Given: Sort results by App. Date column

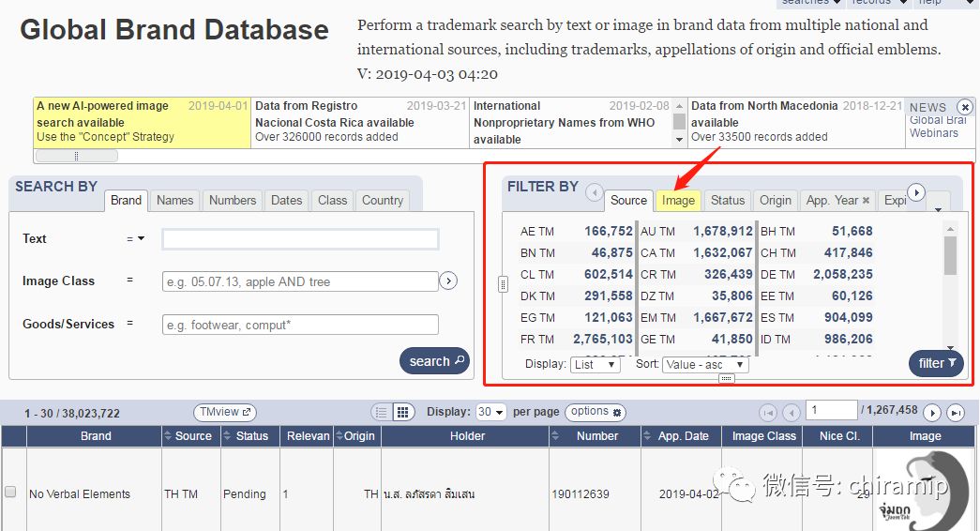Looking at the screenshot, I should click(682, 436).
